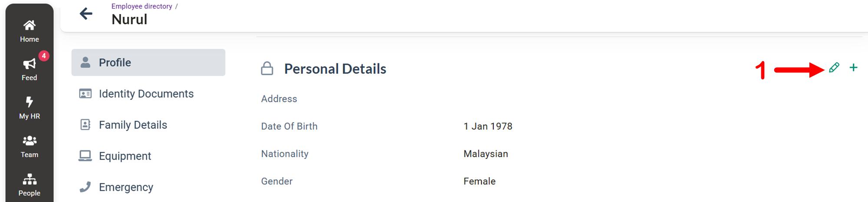
Task: Open the Home sidebar icon
Action: coord(30,26)
